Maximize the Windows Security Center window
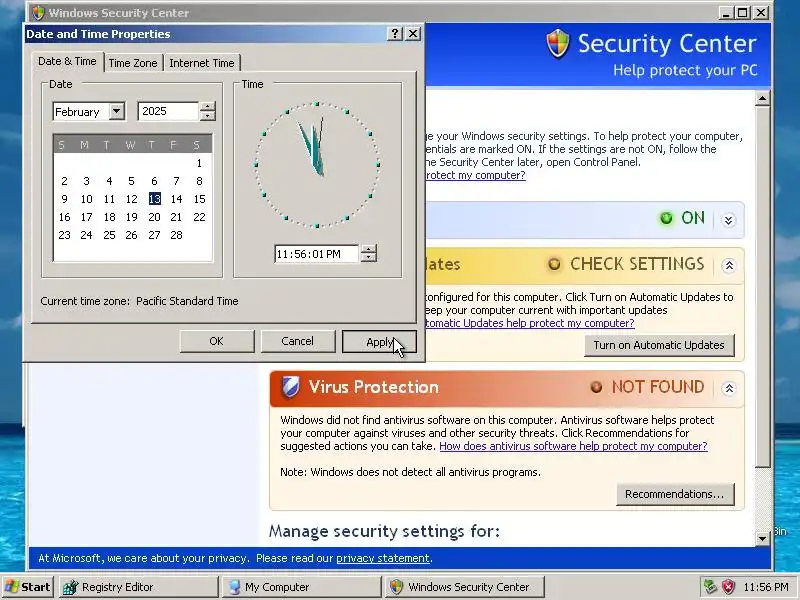Screen dimensions: 800x600 [x=742, y=12]
